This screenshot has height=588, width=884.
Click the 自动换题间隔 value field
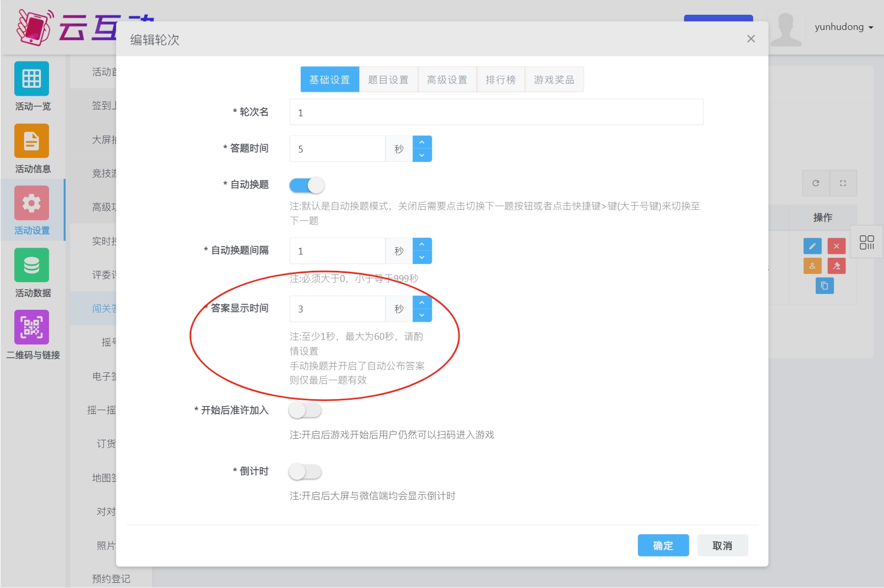point(338,251)
